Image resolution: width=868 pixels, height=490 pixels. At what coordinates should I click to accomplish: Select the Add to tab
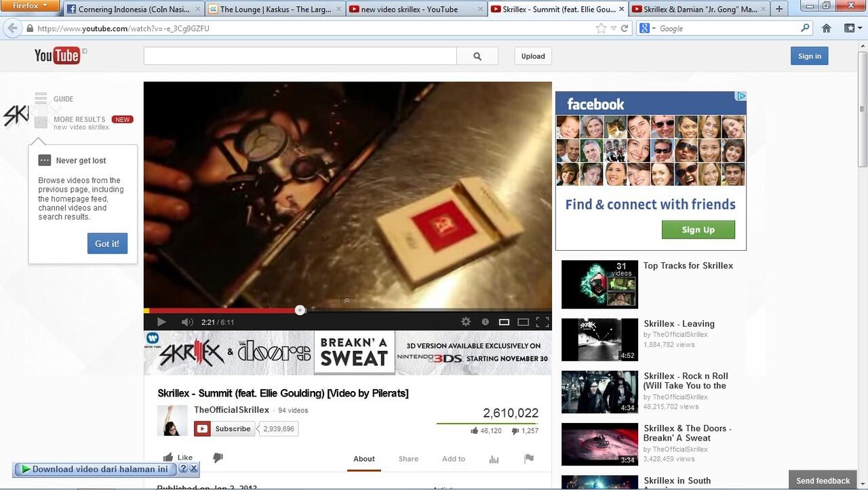pos(454,459)
